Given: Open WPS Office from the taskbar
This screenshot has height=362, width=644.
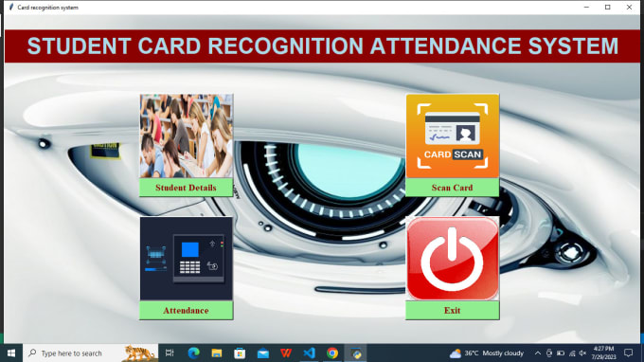Looking at the screenshot, I should (286, 353).
